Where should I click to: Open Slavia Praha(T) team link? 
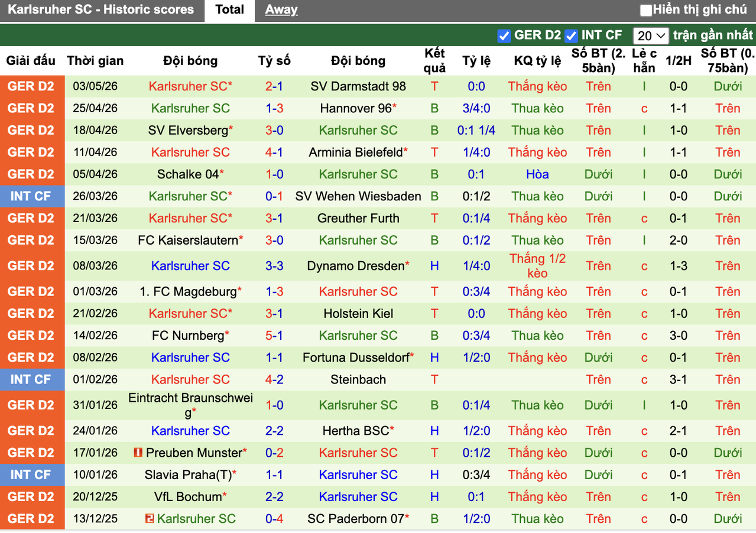pyautogui.click(x=187, y=474)
